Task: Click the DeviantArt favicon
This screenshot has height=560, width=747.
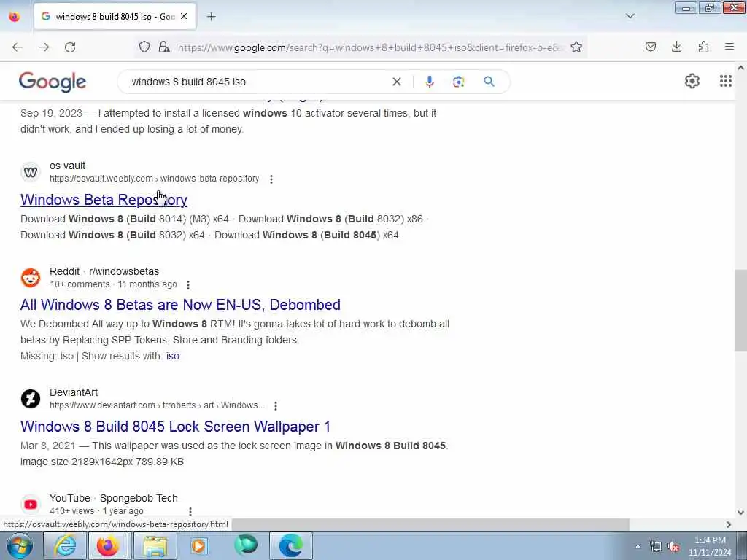Action: click(x=31, y=399)
